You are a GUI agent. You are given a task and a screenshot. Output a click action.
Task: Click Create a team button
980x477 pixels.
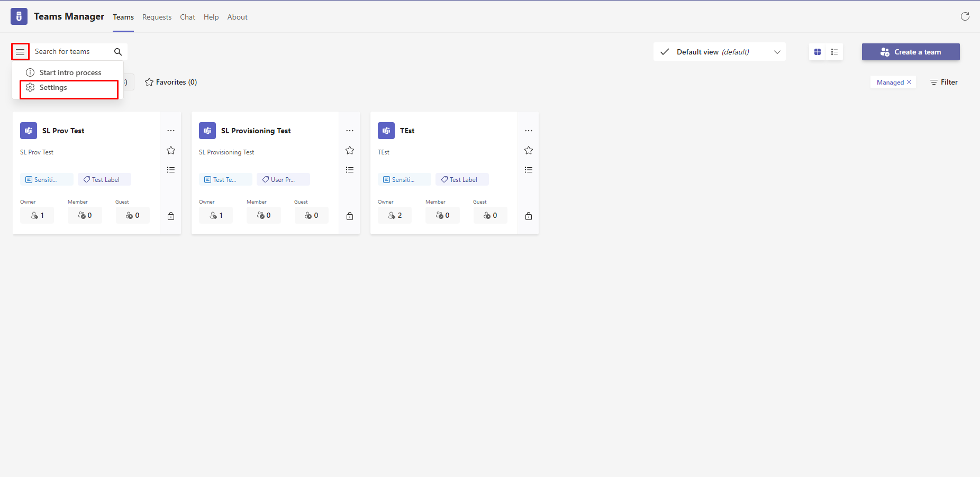click(911, 52)
